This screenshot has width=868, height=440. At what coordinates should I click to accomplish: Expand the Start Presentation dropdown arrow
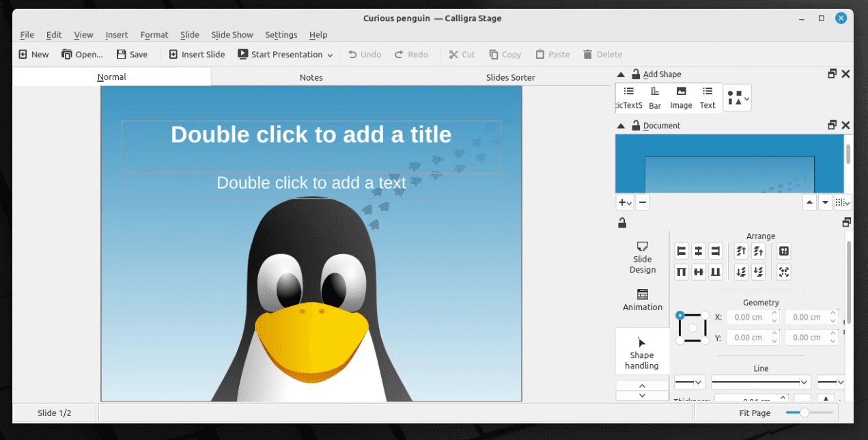330,55
